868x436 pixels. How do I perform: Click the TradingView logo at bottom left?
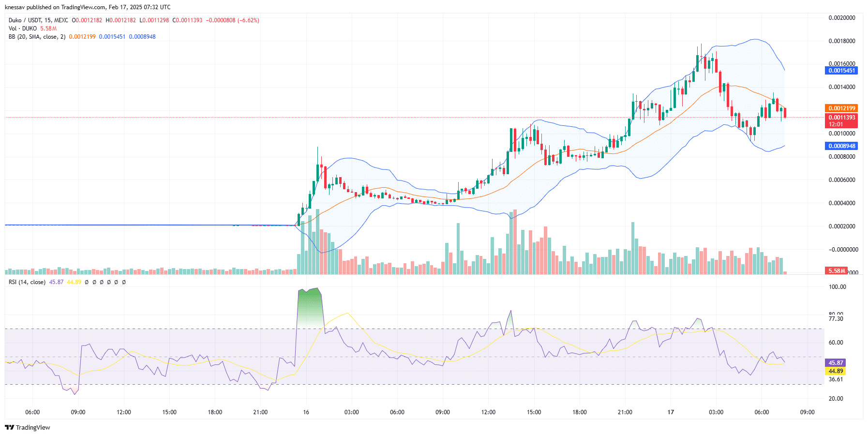click(28, 427)
